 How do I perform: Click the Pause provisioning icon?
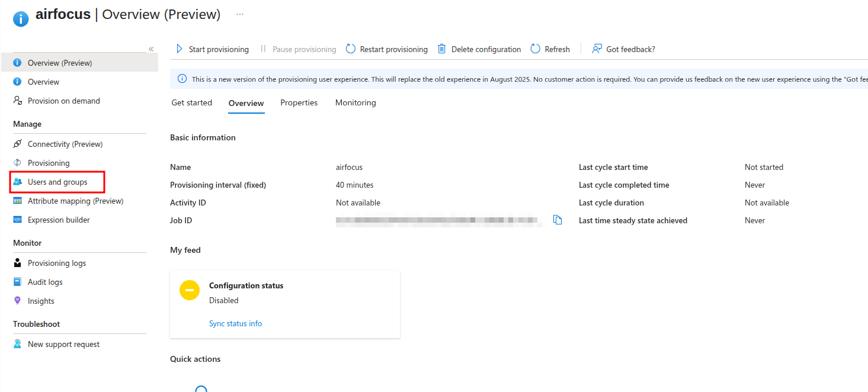pos(263,49)
